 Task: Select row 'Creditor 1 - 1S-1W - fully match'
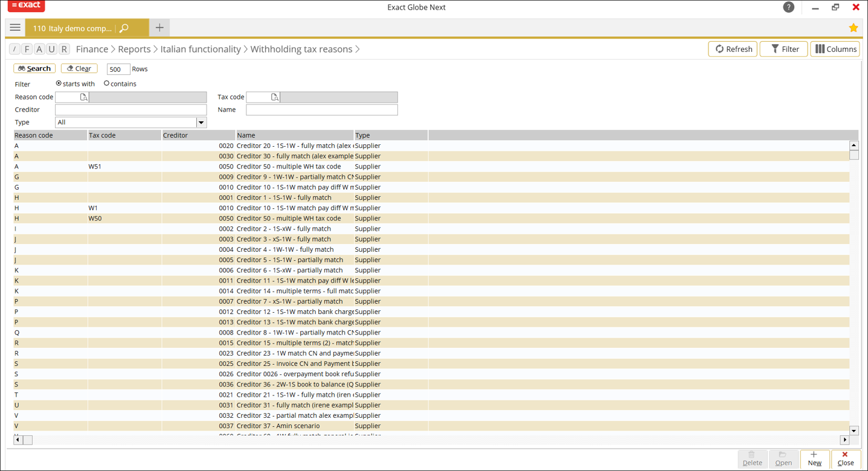point(431,197)
